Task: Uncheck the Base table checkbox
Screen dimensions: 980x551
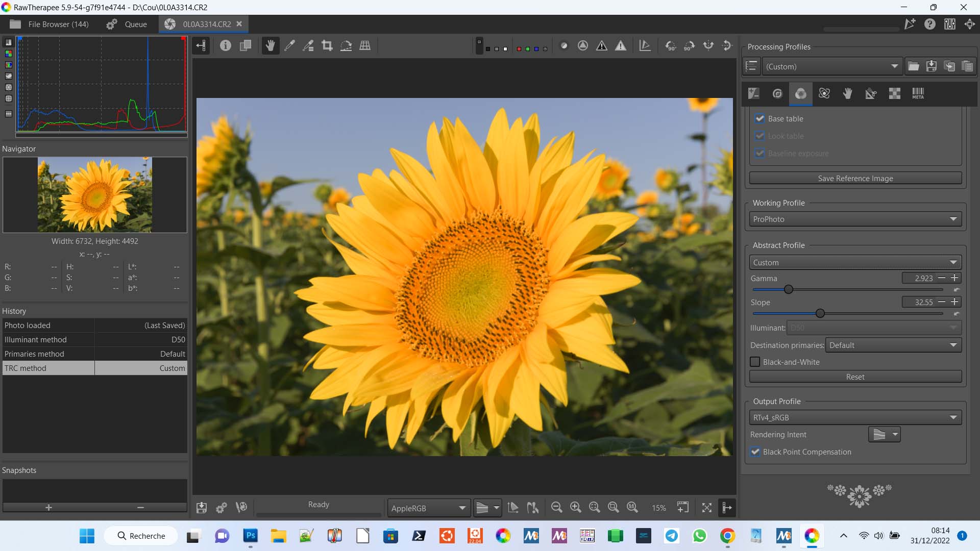Action: point(759,118)
